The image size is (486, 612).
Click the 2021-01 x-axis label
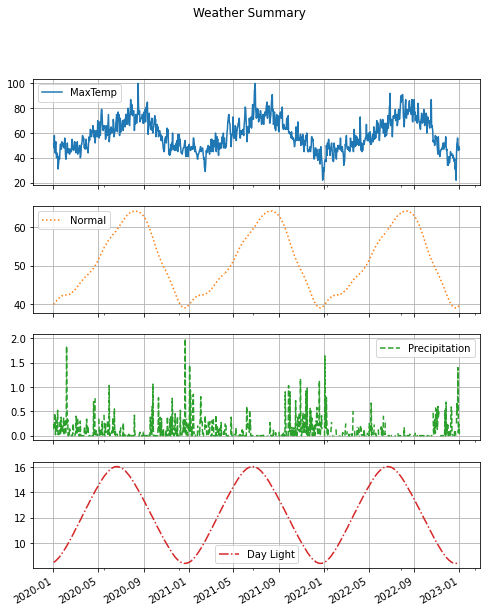point(169,590)
